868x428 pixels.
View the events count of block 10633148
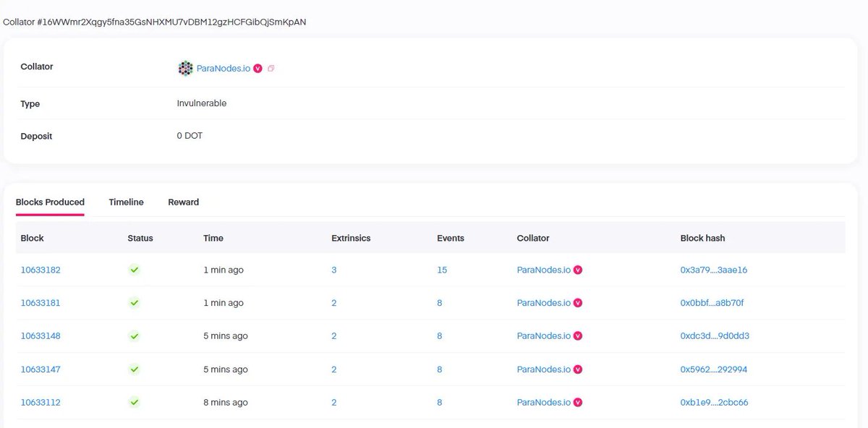point(440,336)
